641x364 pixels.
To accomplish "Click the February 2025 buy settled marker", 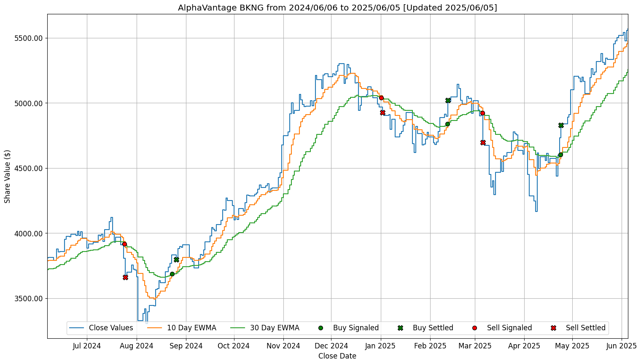I will coord(448,100).
